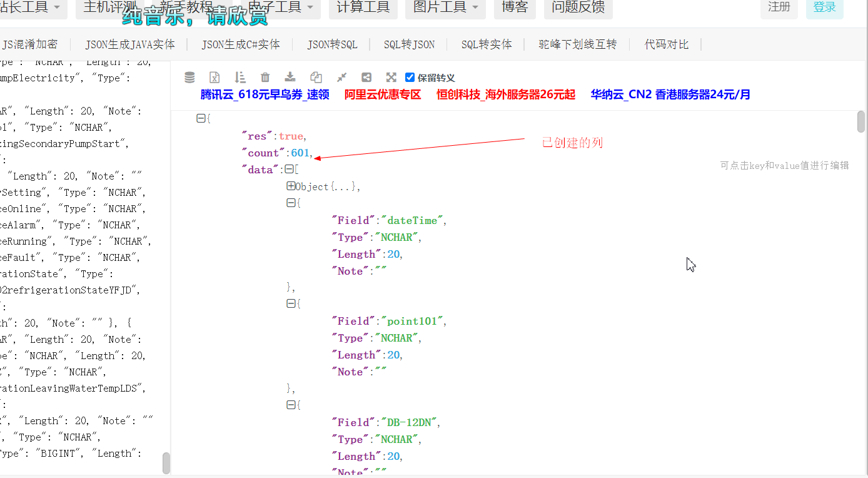Open the 阿里云优惠专区 ad link
The height and width of the screenshot is (478, 868).
point(383,94)
